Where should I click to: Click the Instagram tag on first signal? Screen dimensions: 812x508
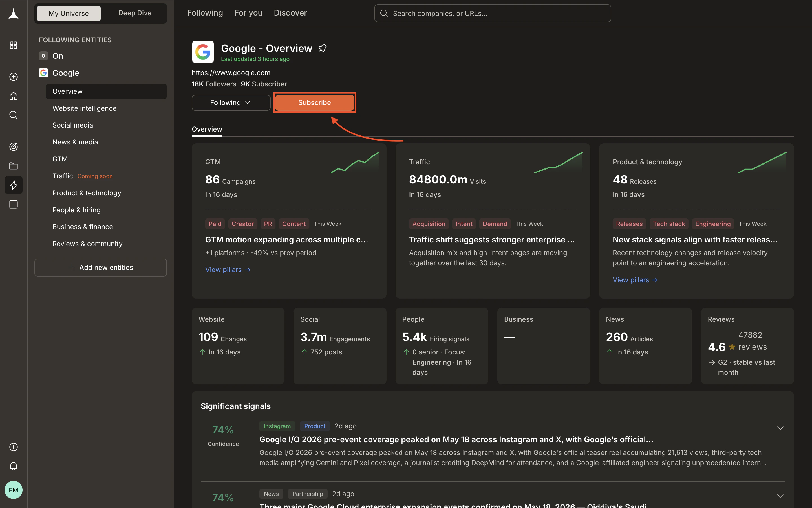pos(277,426)
